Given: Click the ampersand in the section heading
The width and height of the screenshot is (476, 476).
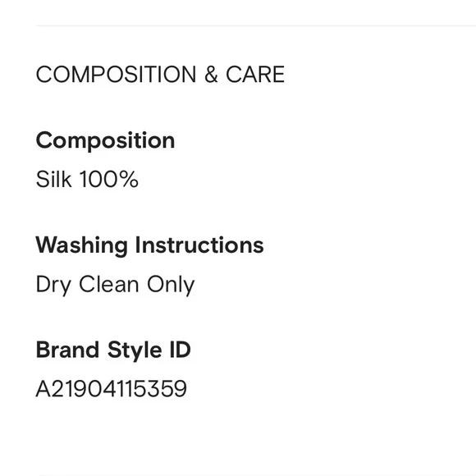Looking at the screenshot, I should click(211, 75).
